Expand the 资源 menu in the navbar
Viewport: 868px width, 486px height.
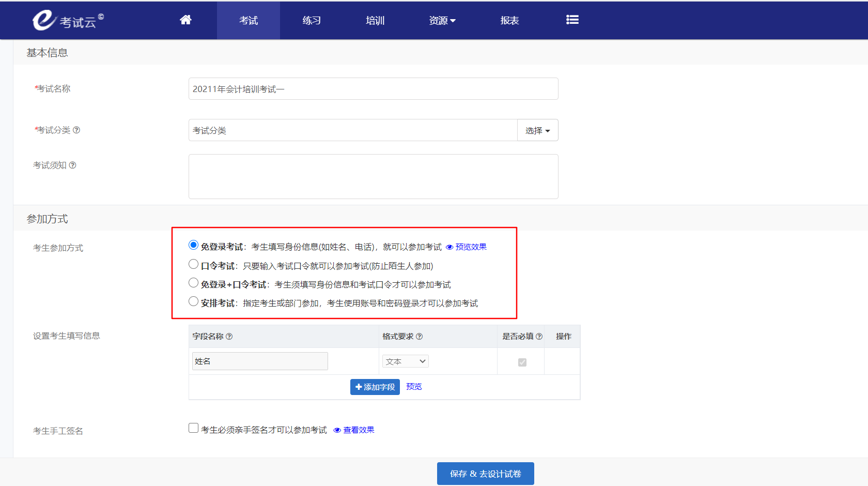click(x=442, y=20)
